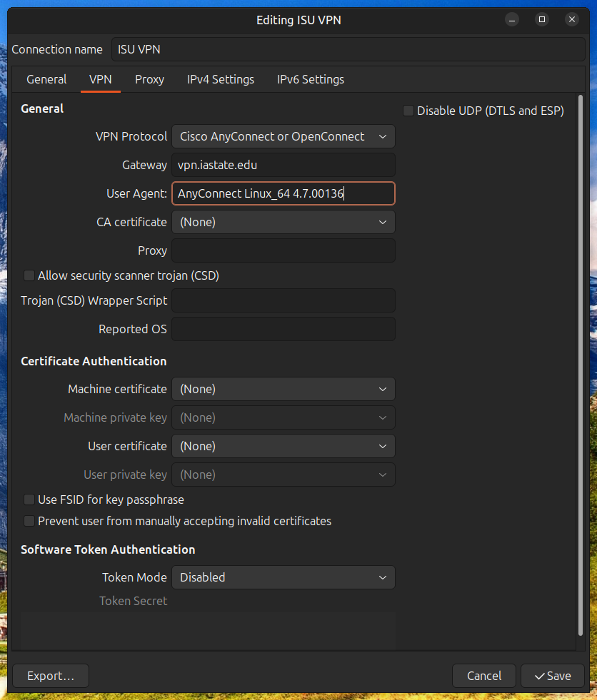Go to IPv6 Settings tab
597x700 pixels.
coord(311,79)
